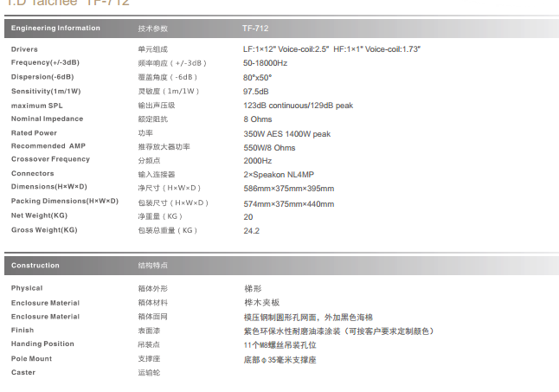The height and width of the screenshot is (392, 559).
Task: Click the 'Handing Position' label
Action: [42, 344]
